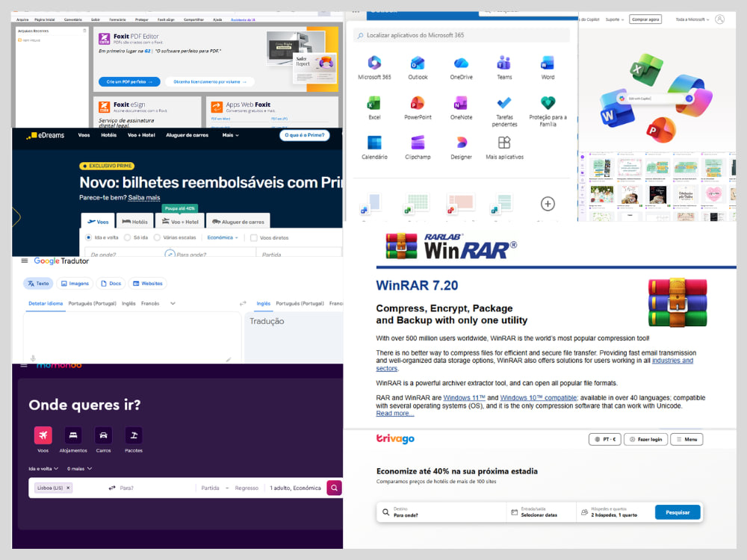Launch the Clipchamp app icon
747x560 pixels.
click(418, 143)
